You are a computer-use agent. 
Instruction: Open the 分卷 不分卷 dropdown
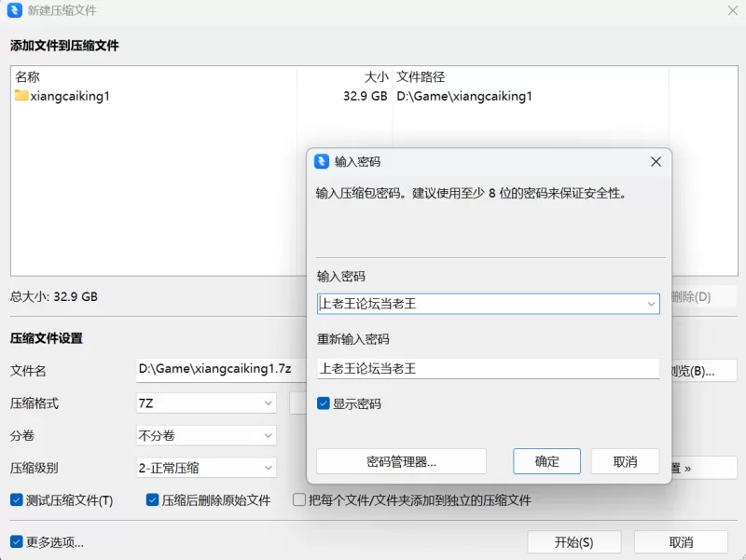pos(206,435)
